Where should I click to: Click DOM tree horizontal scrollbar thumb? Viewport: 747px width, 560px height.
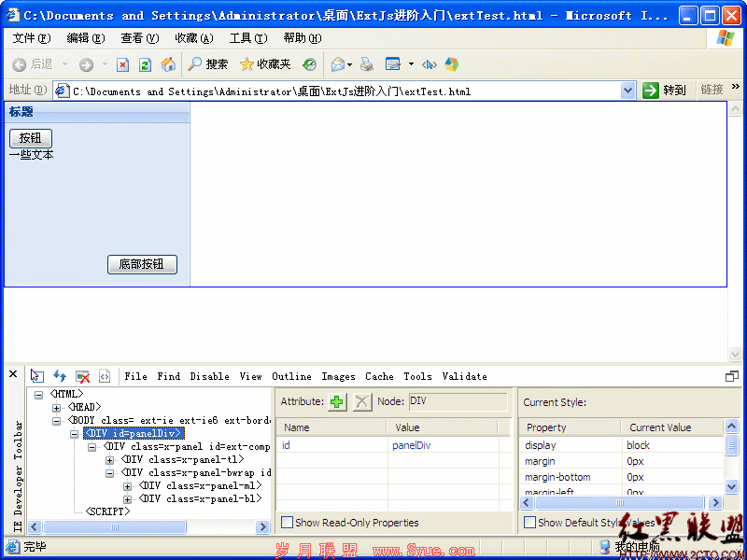click(x=114, y=526)
